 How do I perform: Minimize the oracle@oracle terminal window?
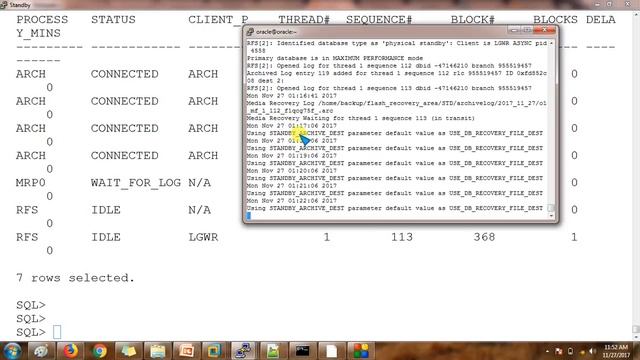(514, 31)
